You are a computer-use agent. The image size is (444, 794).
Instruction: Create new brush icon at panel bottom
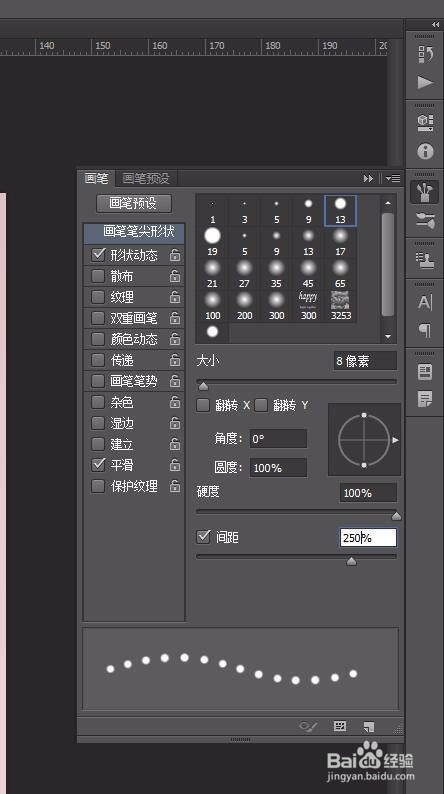pyautogui.click(x=369, y=727)
